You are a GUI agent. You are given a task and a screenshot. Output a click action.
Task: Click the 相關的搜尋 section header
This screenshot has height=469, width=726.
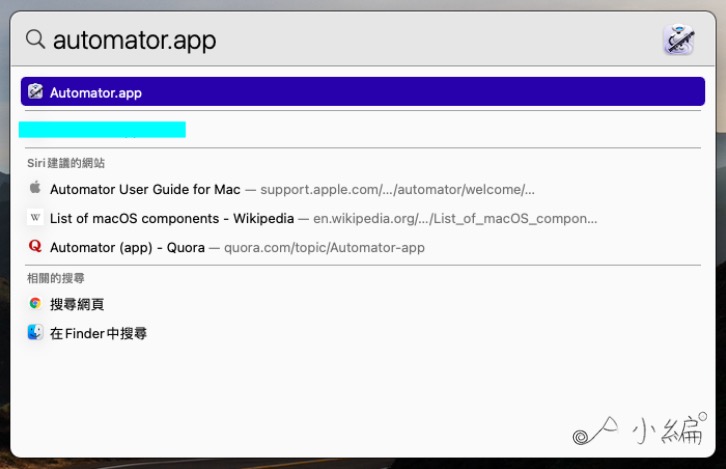point(56,278)
